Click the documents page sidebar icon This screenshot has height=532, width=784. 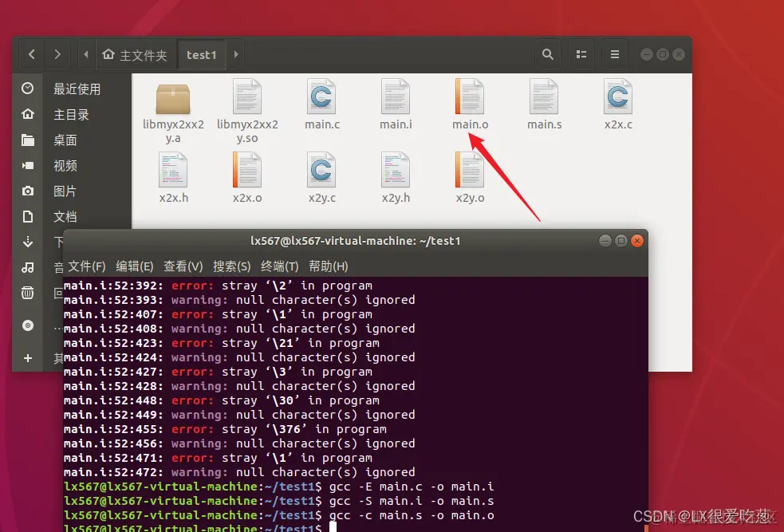click(x=27, y=216)
